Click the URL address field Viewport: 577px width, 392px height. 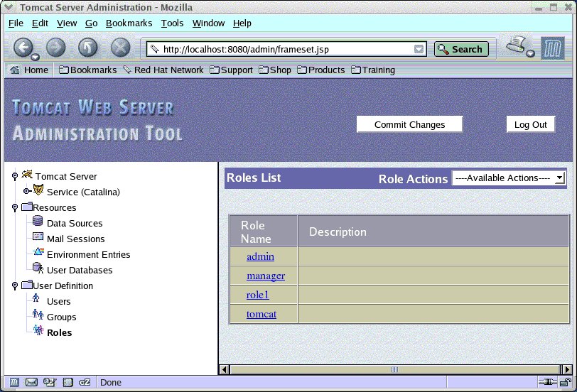287,49
